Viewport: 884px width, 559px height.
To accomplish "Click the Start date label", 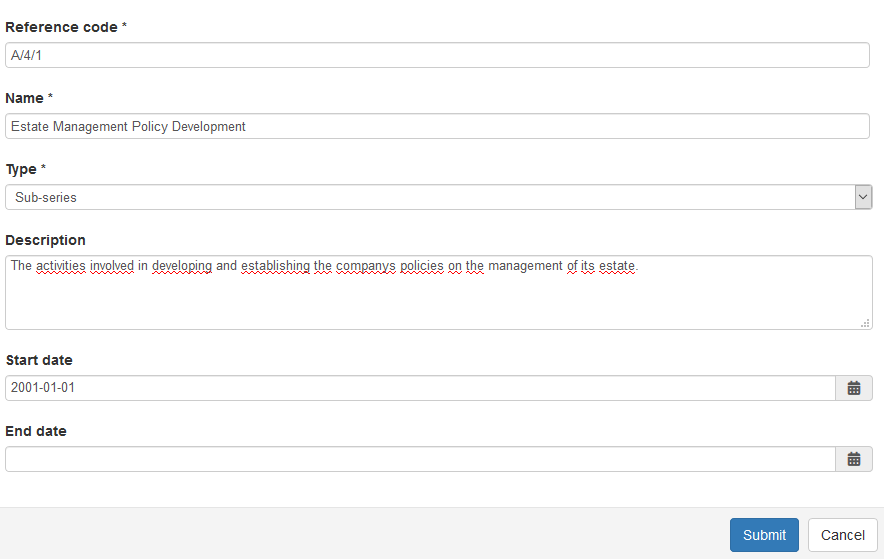I will coord(39,360).
